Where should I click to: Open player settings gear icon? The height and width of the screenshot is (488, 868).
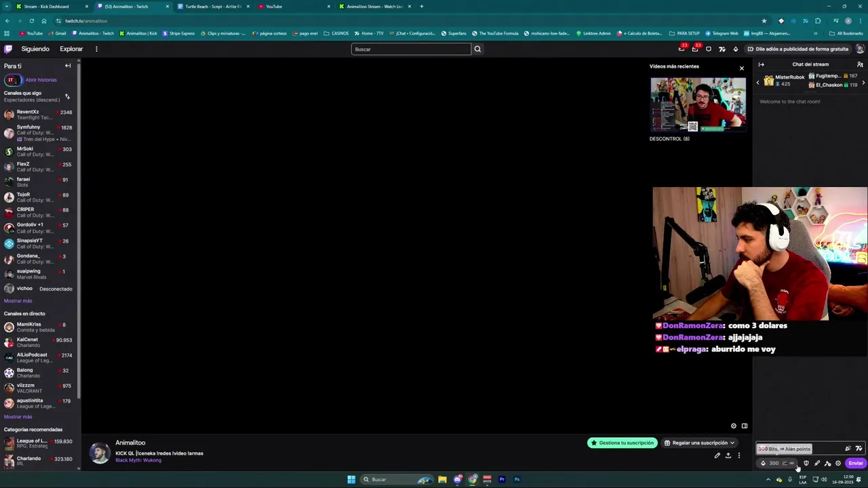coord(733,426)
